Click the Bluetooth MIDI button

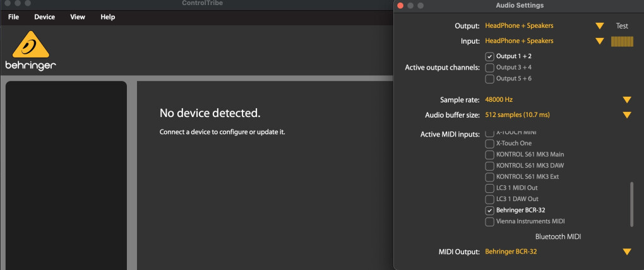558,236
